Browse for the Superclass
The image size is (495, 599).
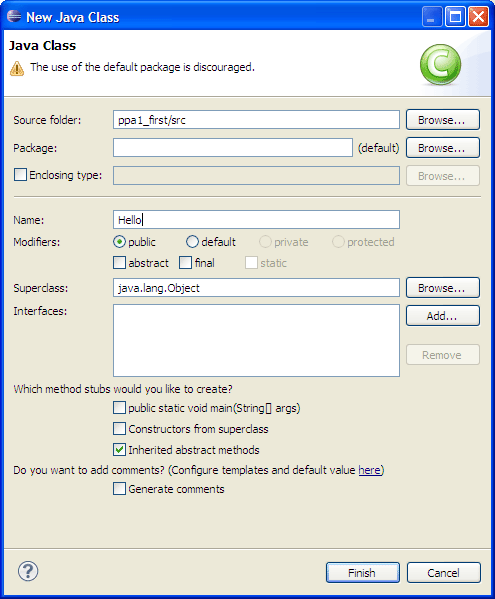(x=443, y=287)
